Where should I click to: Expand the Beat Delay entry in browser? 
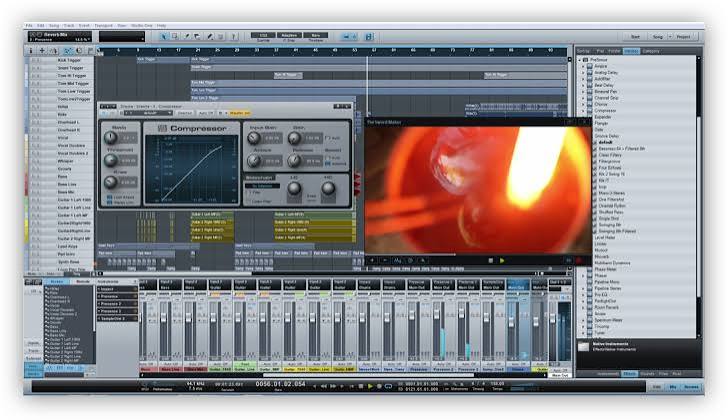[584, 85]
